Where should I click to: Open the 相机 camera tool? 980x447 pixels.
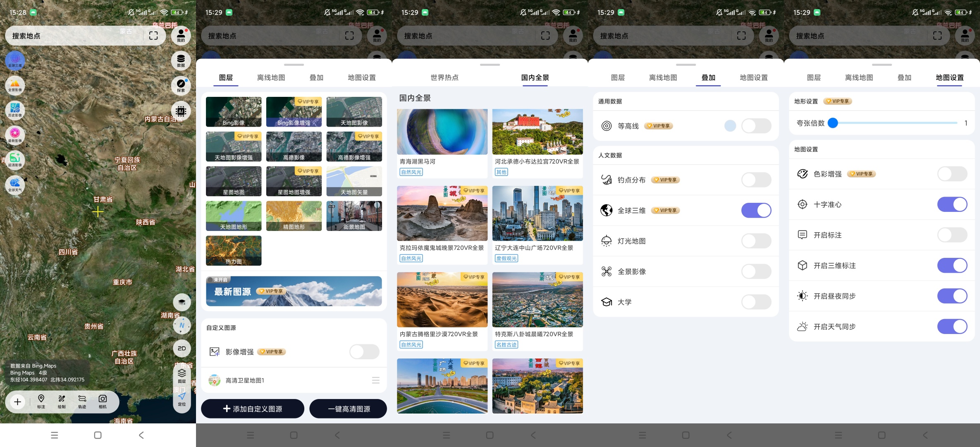point(103,401)
